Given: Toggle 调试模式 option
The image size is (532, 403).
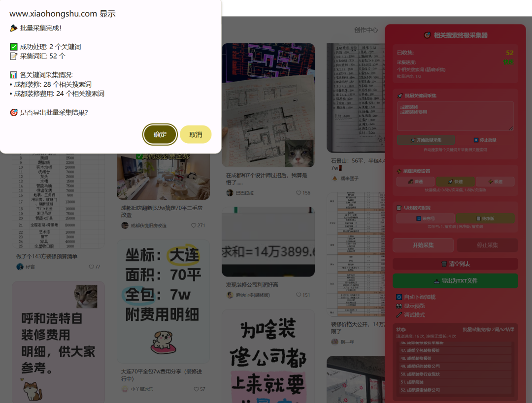Looking at the screenshot, I should pyautogui.click(x=410, y=315).
